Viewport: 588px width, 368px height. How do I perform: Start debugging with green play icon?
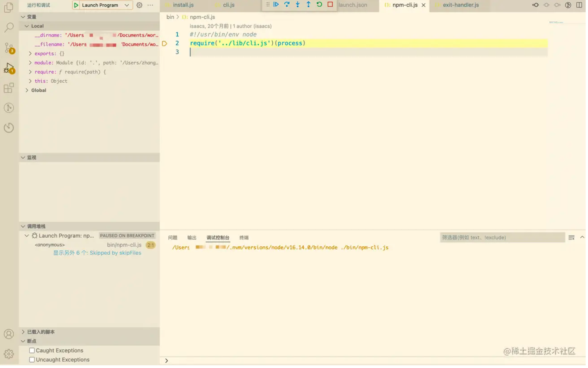pyautogui.click(x=76, y=5)
